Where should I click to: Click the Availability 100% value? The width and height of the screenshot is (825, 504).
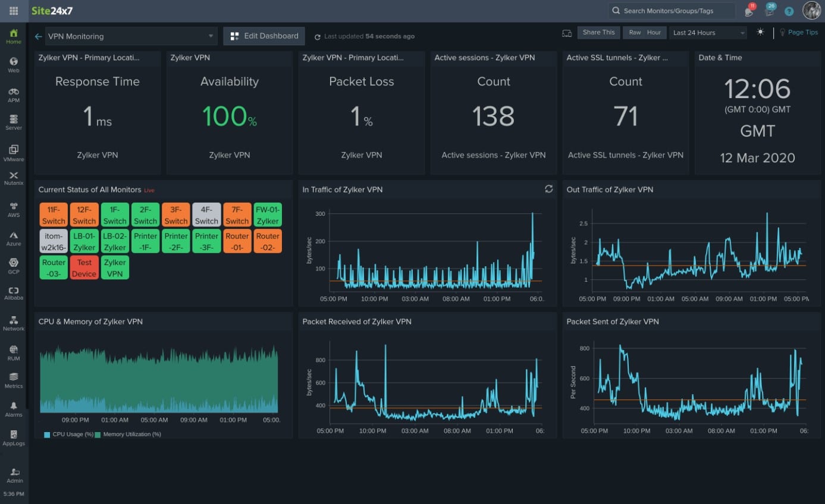(x=230, y=116)
